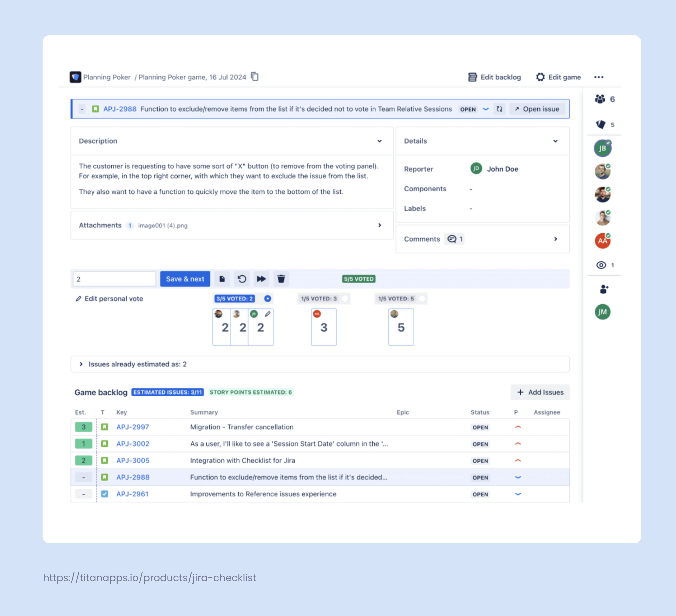Open the status dropdown beside OPEN badge
The height and width of the screenshot is (616, 676).
(485, 109)
